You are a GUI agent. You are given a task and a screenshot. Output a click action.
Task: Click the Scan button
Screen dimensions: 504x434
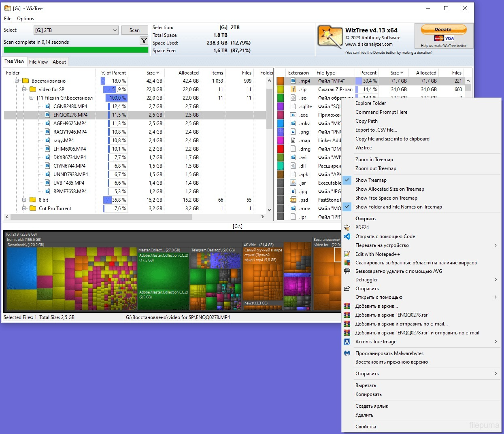tap(134, 30)
